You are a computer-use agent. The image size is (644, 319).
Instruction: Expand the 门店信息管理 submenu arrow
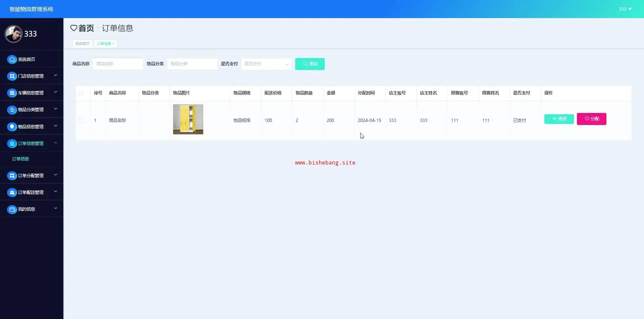(x=56, y=75)
